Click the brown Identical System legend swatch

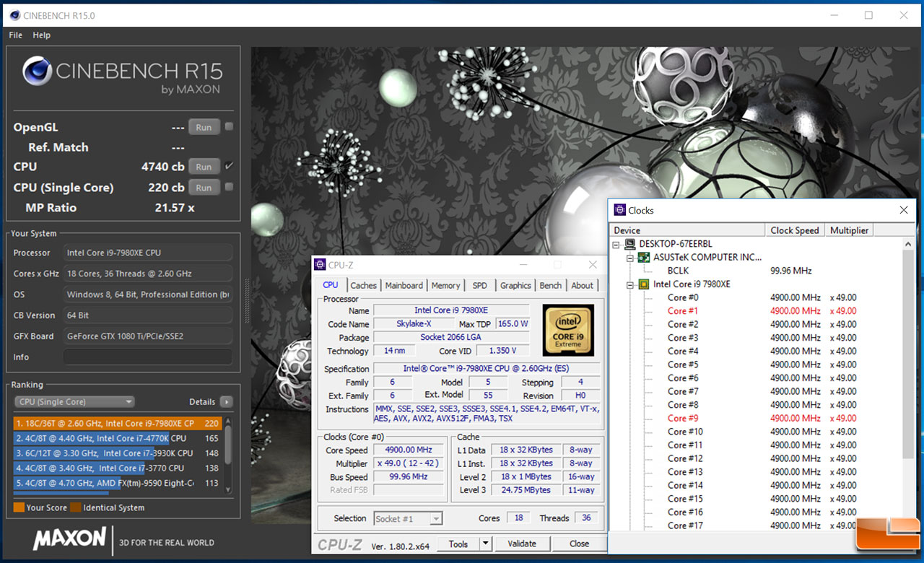[x=75, y=507]
